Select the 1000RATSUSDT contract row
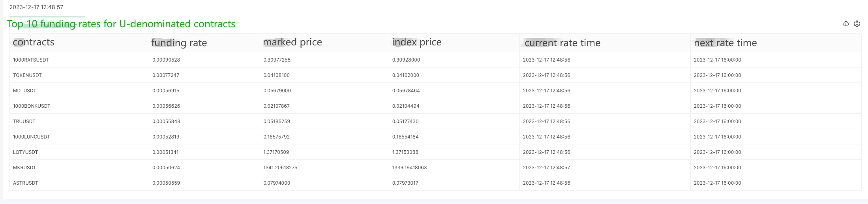 click(x=31, y=60)
